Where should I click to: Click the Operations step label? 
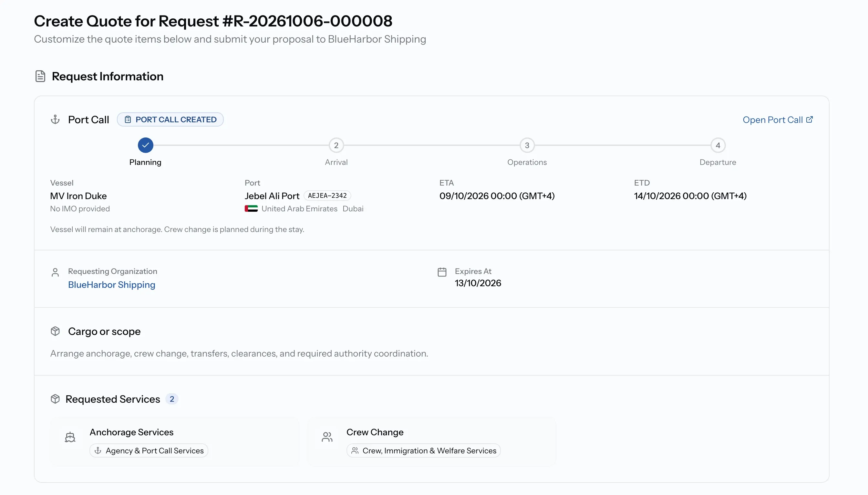[x=527, y=162]
